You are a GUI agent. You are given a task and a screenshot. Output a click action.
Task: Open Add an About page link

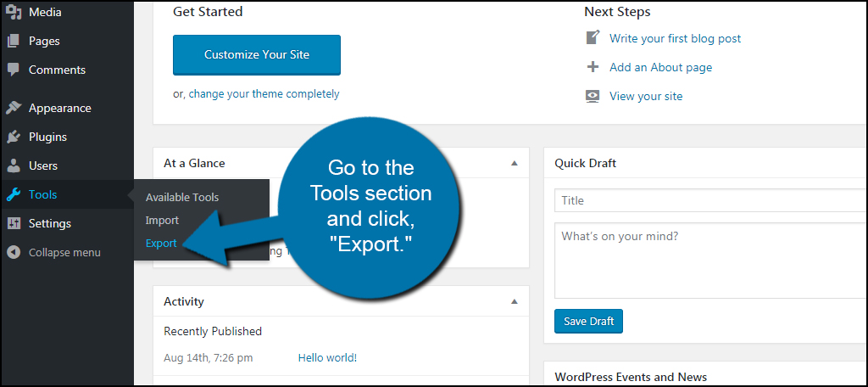(661, 67)
